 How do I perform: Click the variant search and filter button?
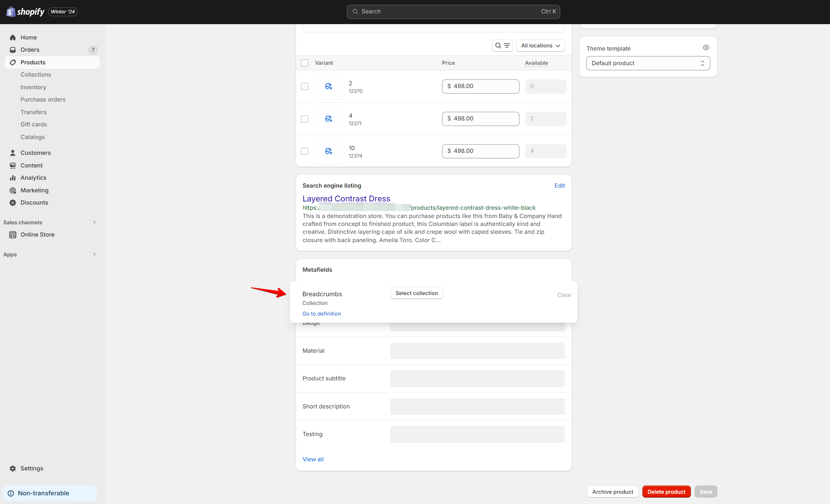click(x=503, y=46)
